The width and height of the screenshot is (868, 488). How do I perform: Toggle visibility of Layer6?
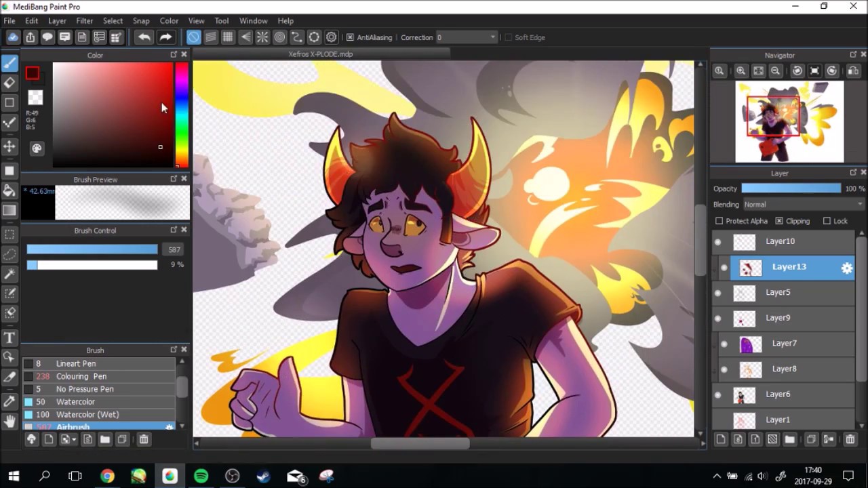point(718,394)
